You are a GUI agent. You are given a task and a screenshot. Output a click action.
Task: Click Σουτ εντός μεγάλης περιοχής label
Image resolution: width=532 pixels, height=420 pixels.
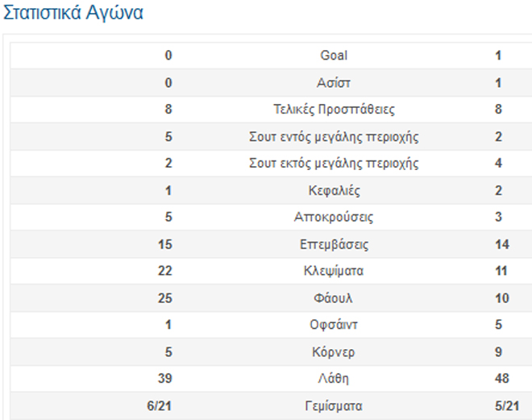click(334, 137)
